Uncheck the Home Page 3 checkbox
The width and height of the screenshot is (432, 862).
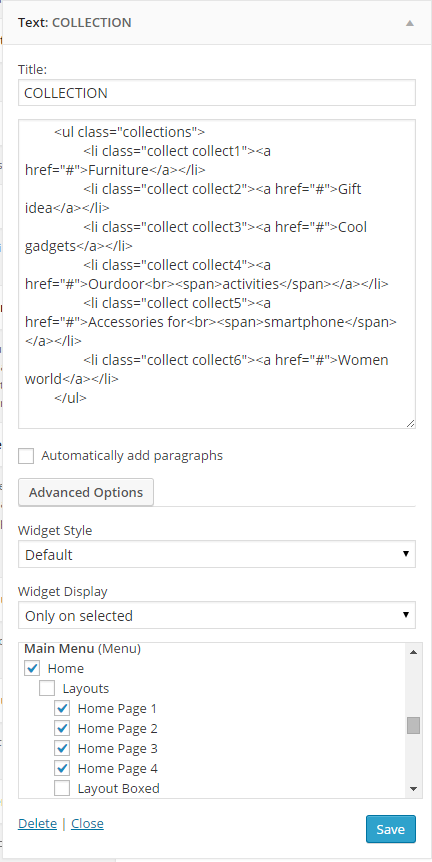point(62,748)
